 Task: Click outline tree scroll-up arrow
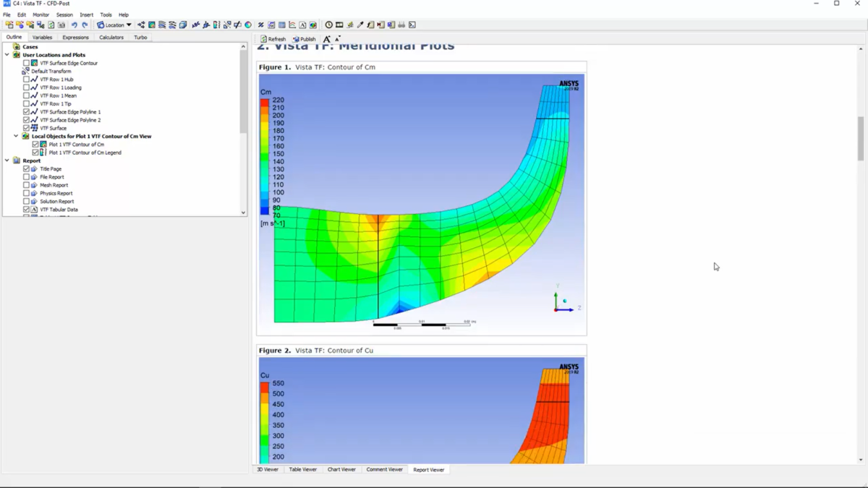point(243,46)
